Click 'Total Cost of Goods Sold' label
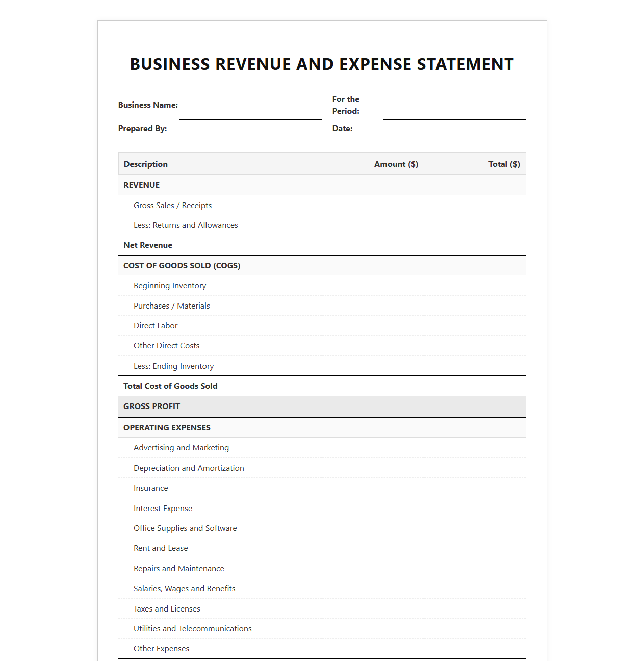 [170, 386]
